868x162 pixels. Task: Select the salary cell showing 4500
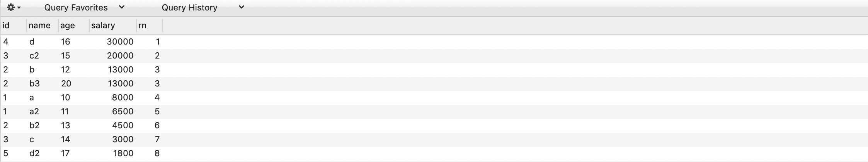(112, 126)
